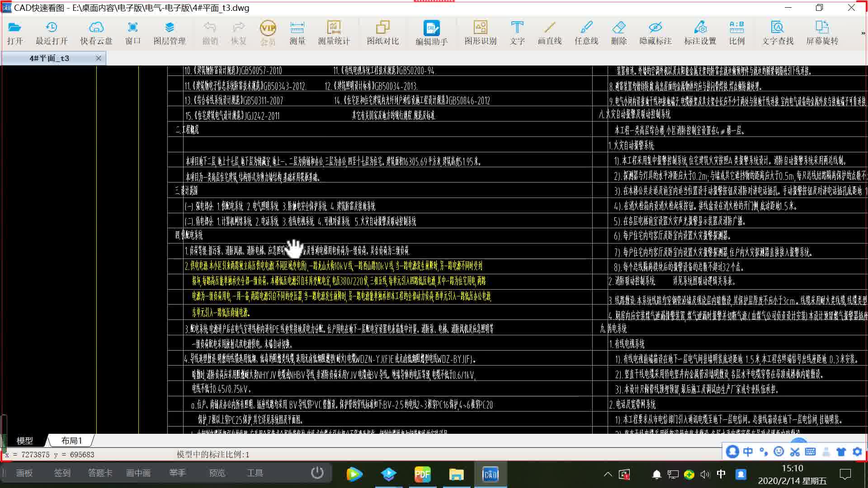Select the 模型 model tab
Viewport: 868px width, 488px height.
pos(24,441)
